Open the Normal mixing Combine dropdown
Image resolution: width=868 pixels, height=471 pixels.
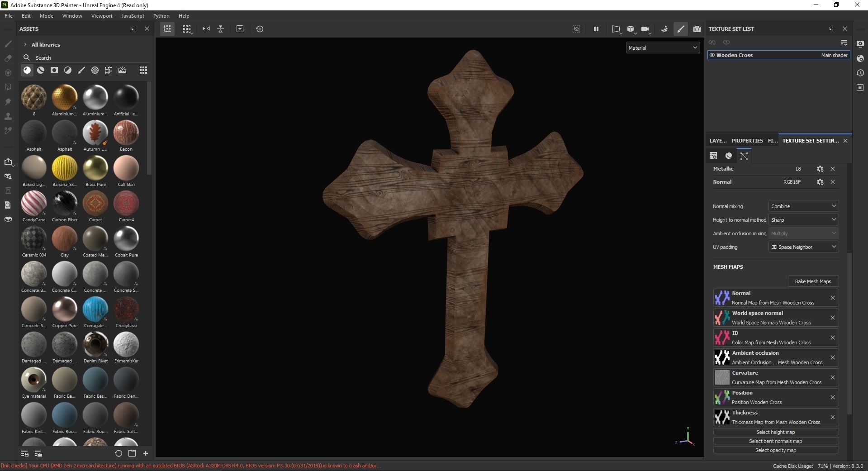tap(803, 206)
